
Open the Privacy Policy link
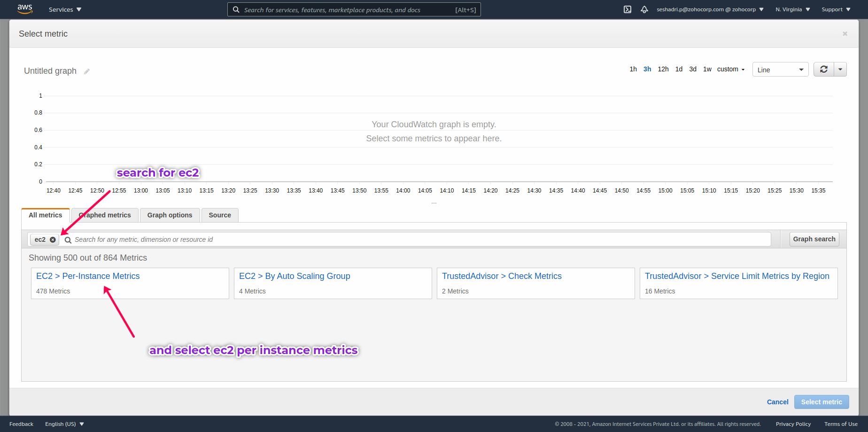click(793, 424)
